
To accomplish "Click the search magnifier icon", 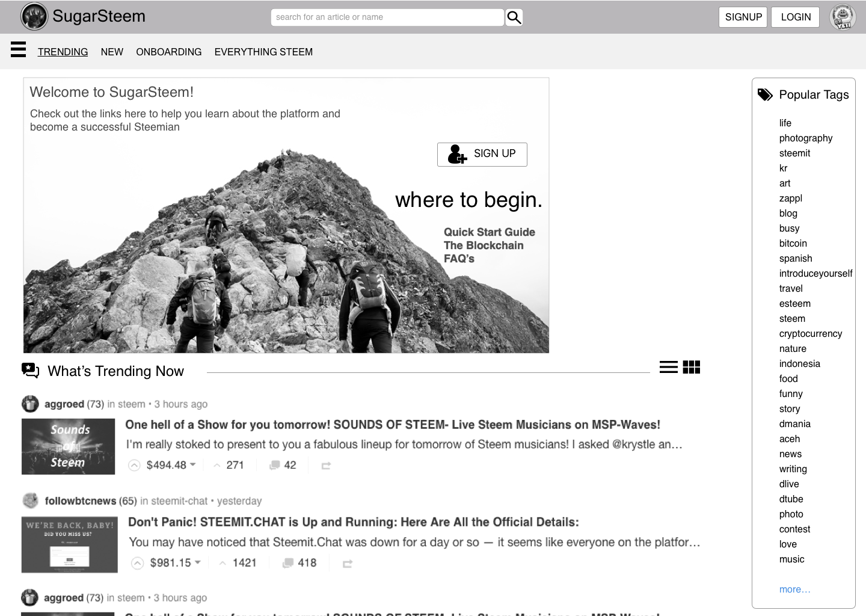I will (x=514, y=17).
